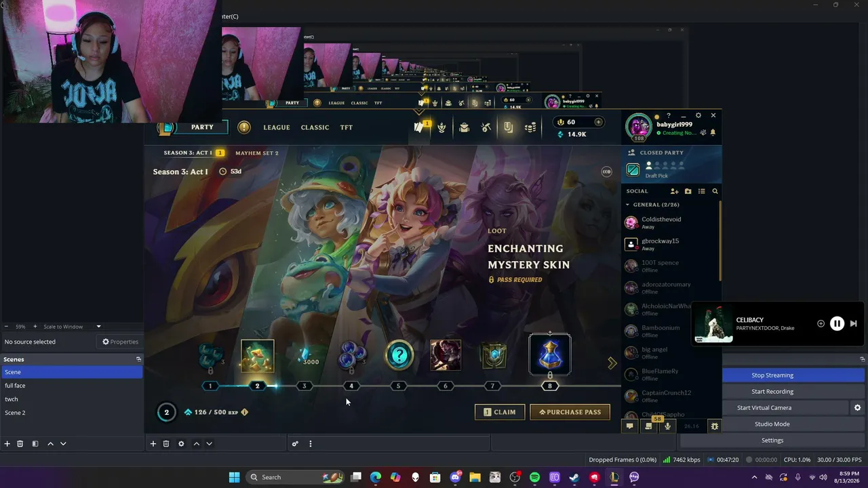
Task: Search friends with the magnifier icon
Action: (715, 191)
